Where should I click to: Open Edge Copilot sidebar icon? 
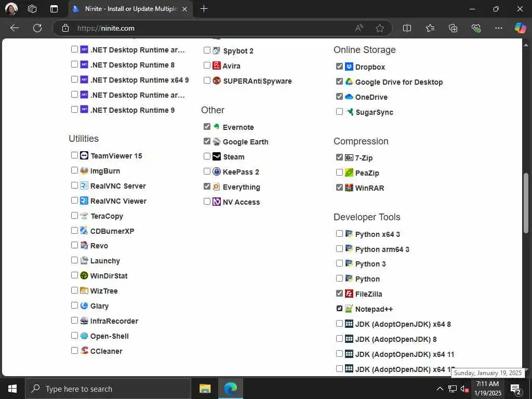coord(520,28)
